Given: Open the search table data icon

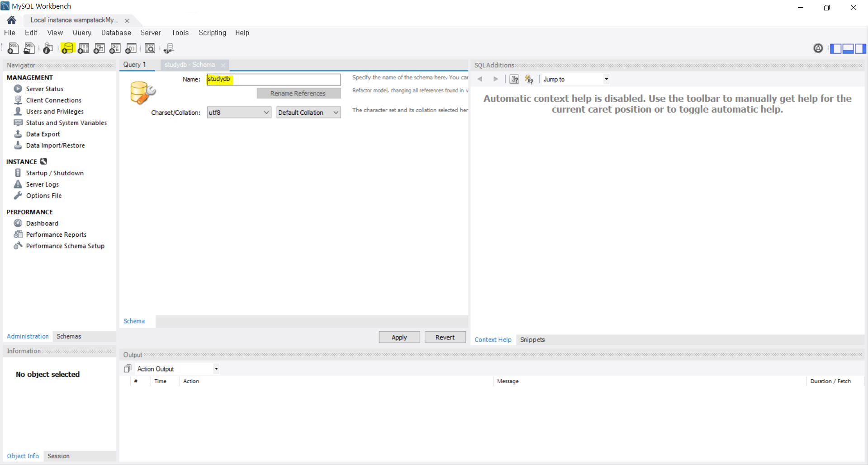Looking at the screenshot, I should coord(150,48).
